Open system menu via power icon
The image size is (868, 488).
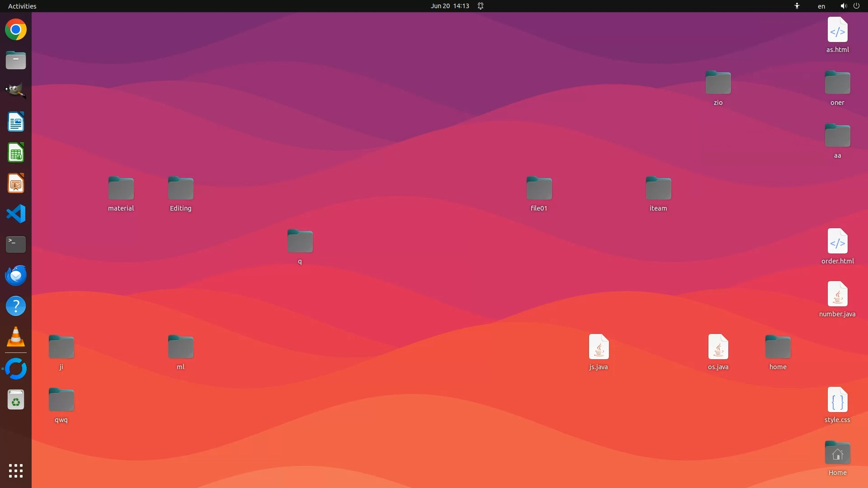tap(856, 6)
